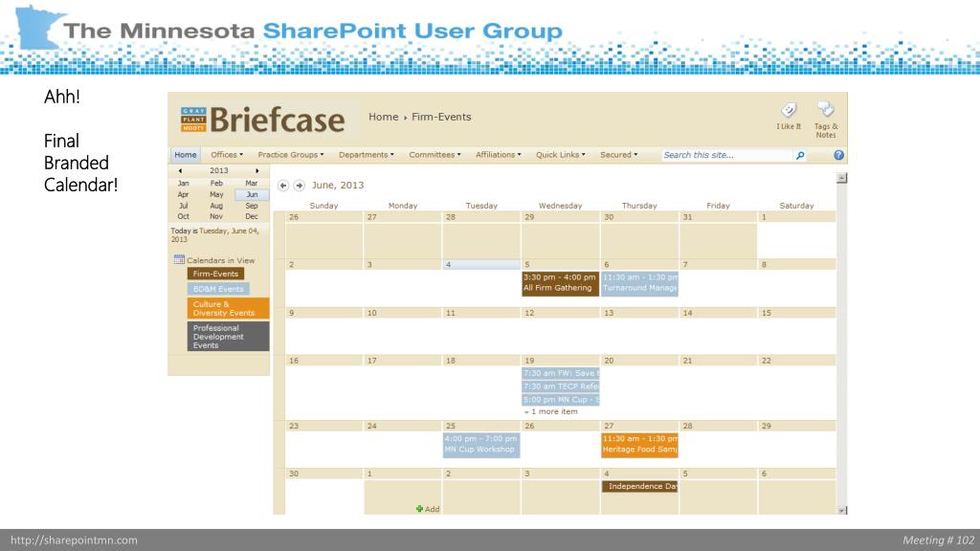
Task: Open the blue help question mark icon
Action: pos(838,155)
